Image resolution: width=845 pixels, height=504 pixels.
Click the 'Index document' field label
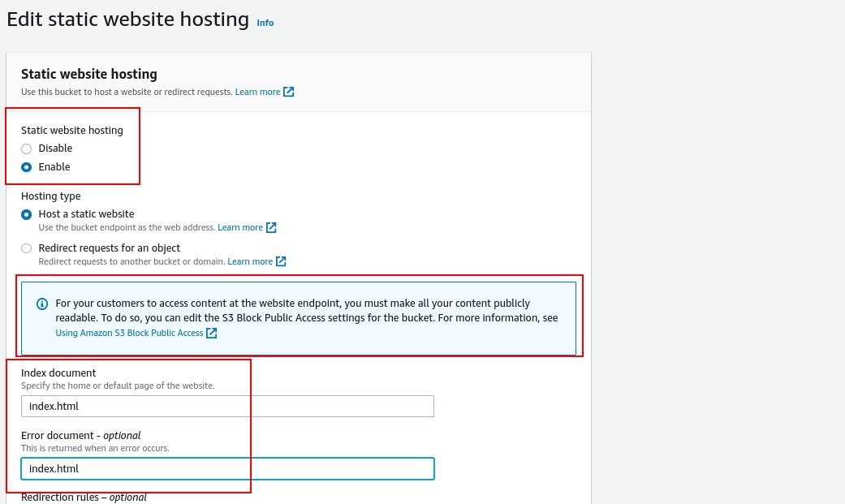[x=58, y=373]
